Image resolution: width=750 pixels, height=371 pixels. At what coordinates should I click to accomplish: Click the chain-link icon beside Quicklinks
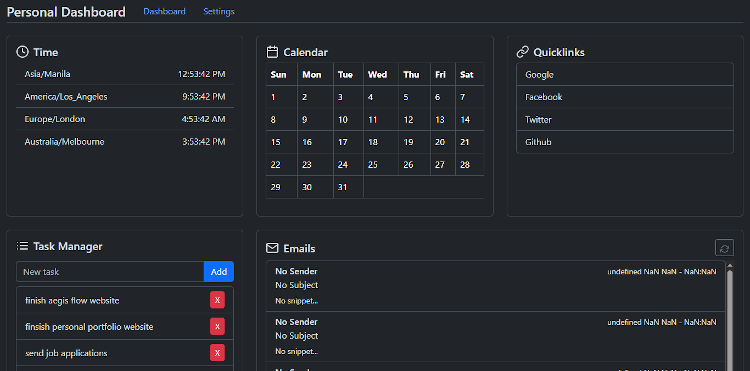click(x=523, y=52)
